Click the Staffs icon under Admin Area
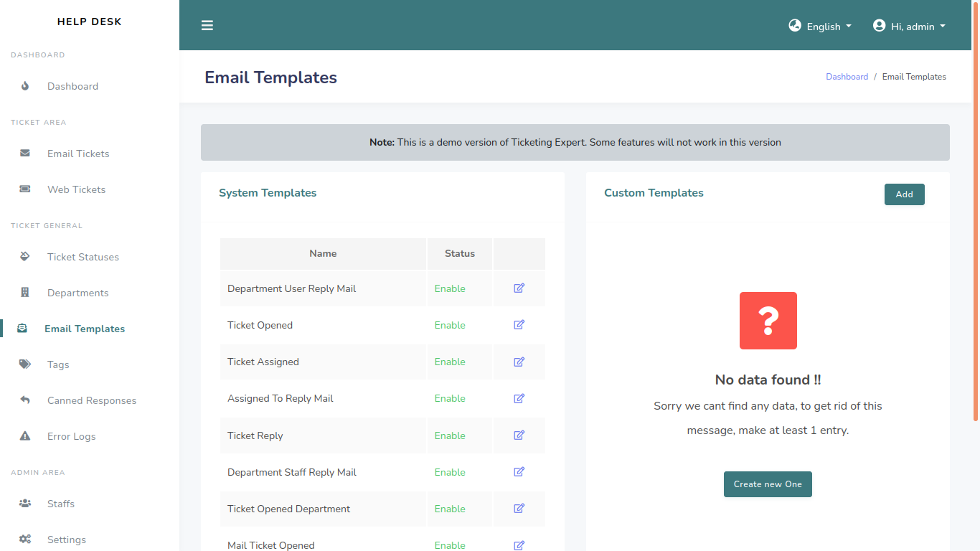The height and width of the screenshot is (551, 980). point(25,503)
